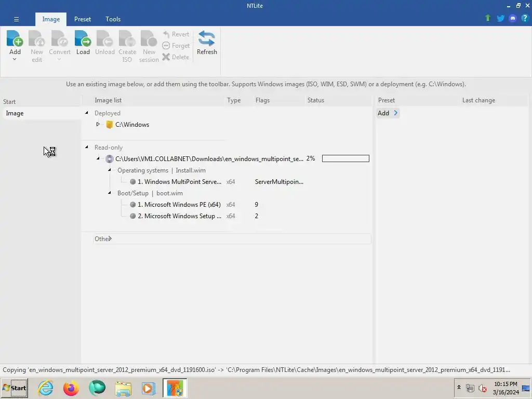Open the Windows Start button
532x399 pixels.
[15, 388]
